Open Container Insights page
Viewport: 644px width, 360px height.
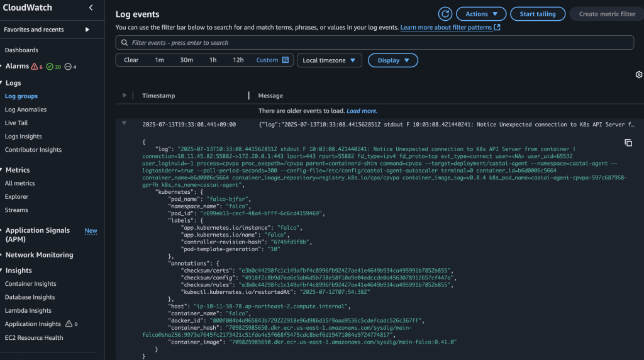point(30,284)
